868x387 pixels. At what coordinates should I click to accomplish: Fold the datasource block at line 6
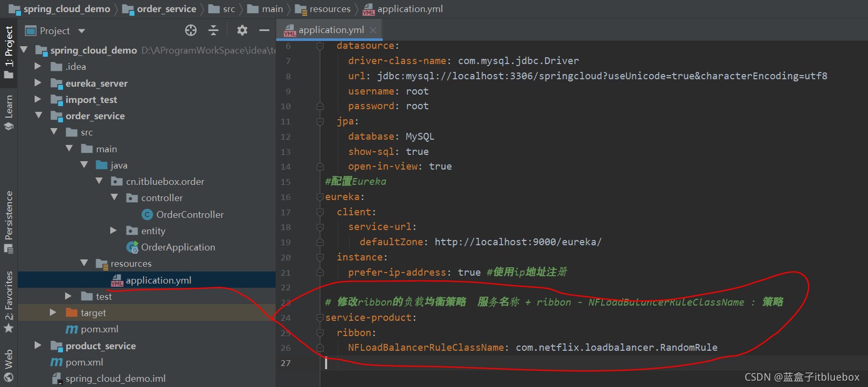[320, 46]
